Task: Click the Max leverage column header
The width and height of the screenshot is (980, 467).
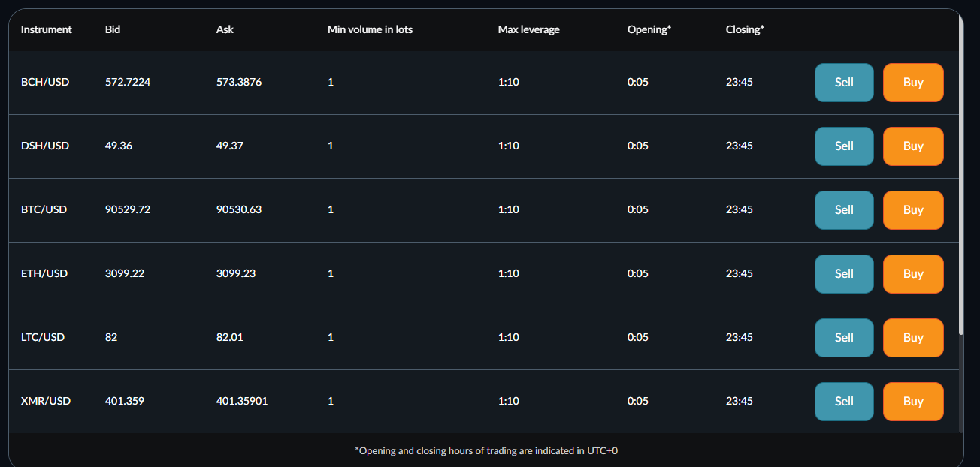Action: [x=528, y=29]
